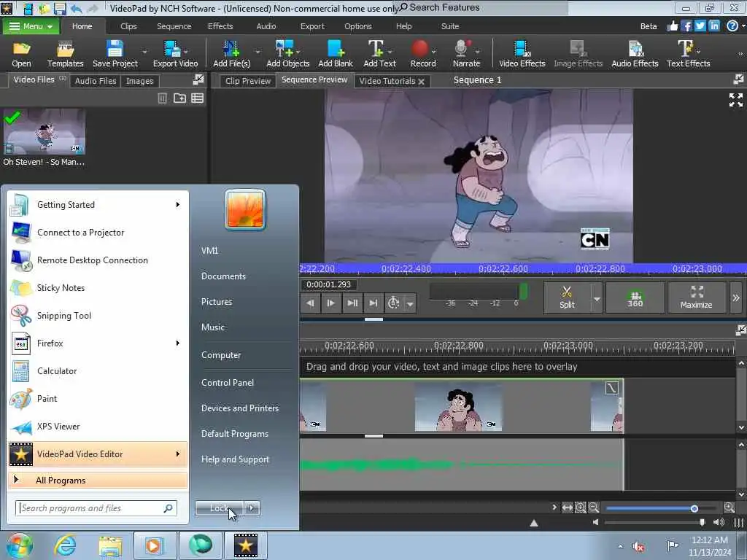Toggle the timeline speaker mute icon
Screen dimensions: 747x560
click(x=595, y=522)
